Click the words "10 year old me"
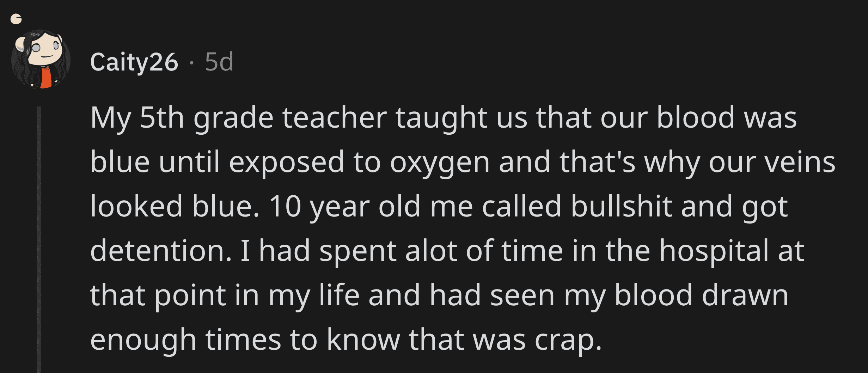This screenshot has height=373, width=868. pos(371,206)
